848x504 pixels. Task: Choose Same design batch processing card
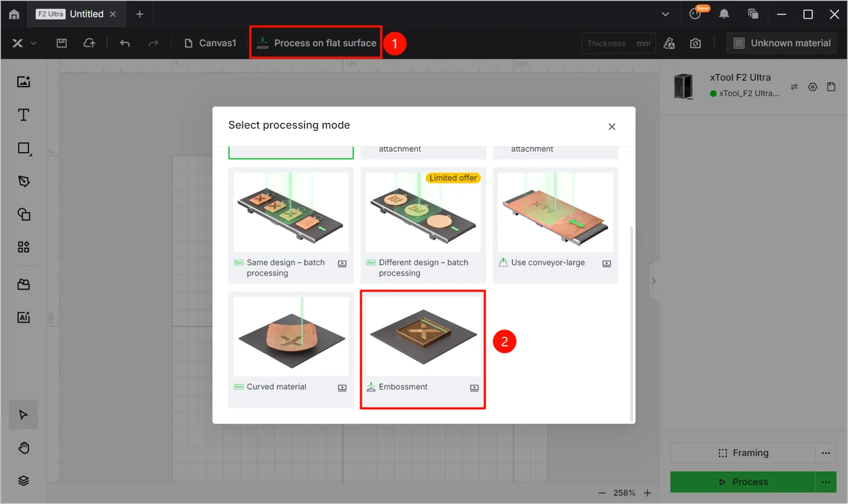point(291,225)
